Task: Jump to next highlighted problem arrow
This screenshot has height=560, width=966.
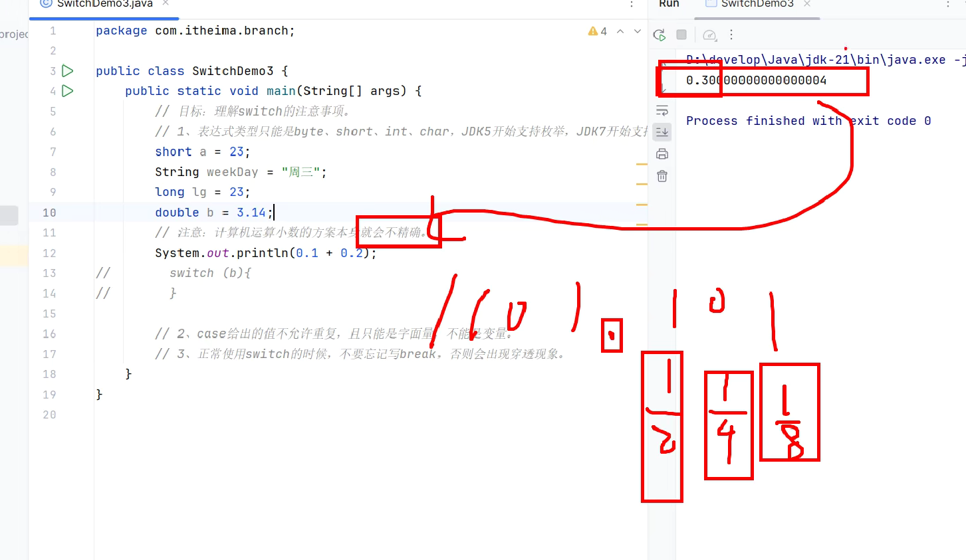Action: tap(638, 31)
